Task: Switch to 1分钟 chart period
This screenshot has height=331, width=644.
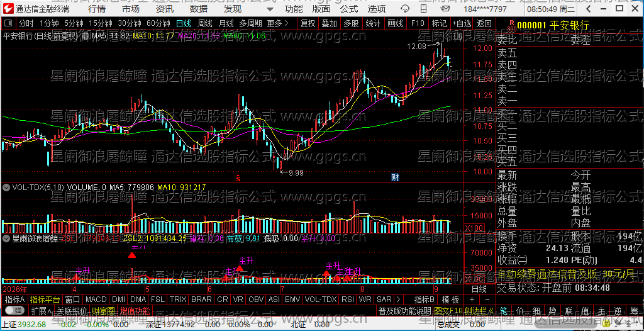Action: coord(49,23)
